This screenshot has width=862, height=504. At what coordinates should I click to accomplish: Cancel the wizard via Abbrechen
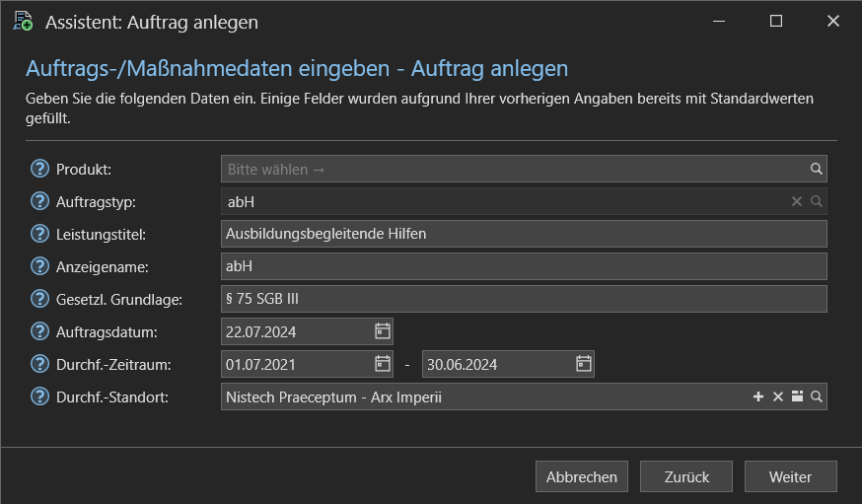click(582, 476)
